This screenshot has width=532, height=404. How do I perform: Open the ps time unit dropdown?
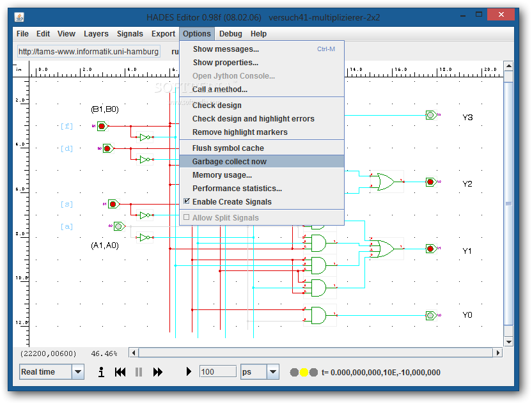[x=273, y=372]
